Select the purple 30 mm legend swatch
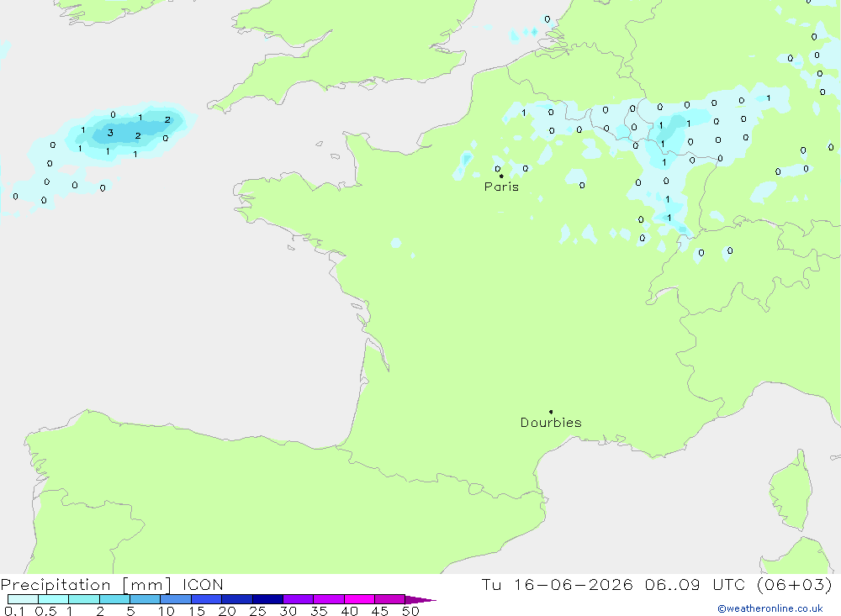Image resolution: width=841 pixels, height=616 pixels. [299, 599]
